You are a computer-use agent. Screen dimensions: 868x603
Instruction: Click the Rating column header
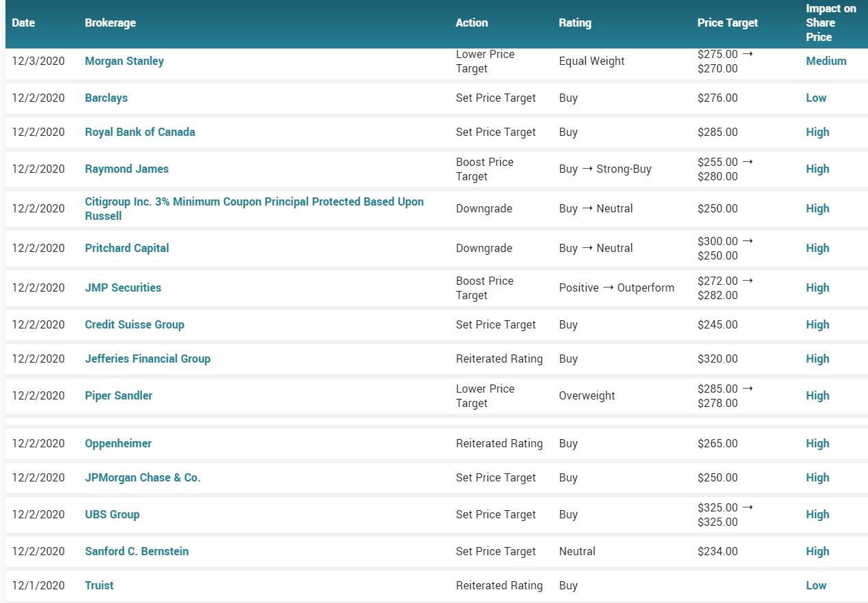coord(575,23)
